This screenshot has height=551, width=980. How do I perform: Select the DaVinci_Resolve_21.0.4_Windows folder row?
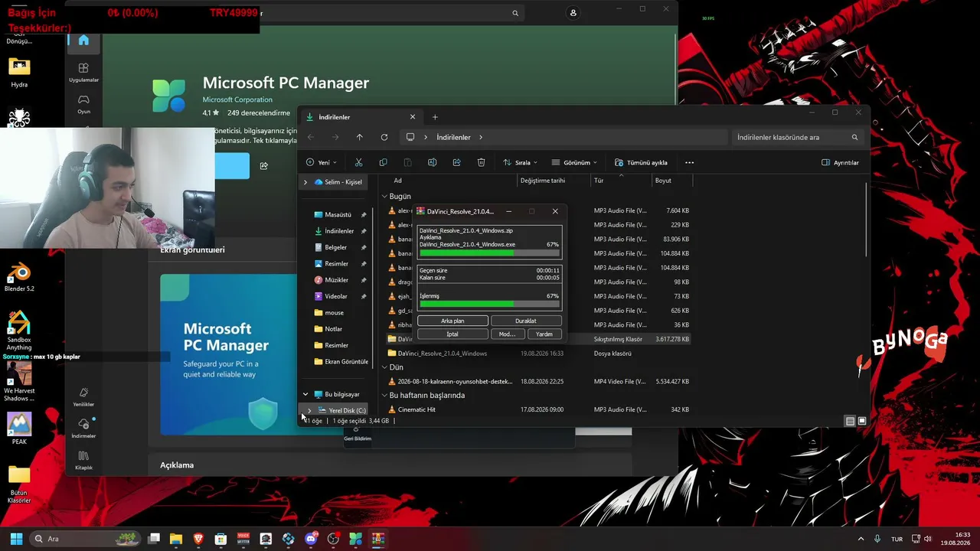tap(539, 354)
